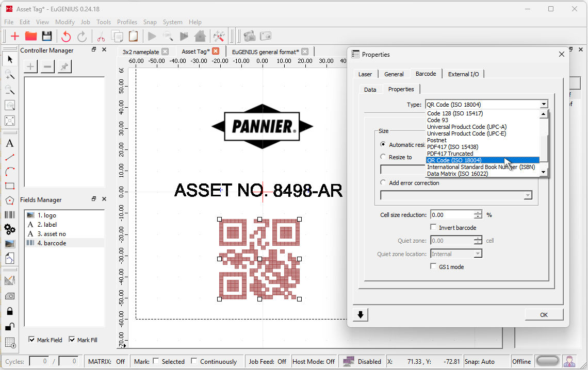Click the Paste clipboard icon
This screenshot has width=588, height=370.
[133, 36]
